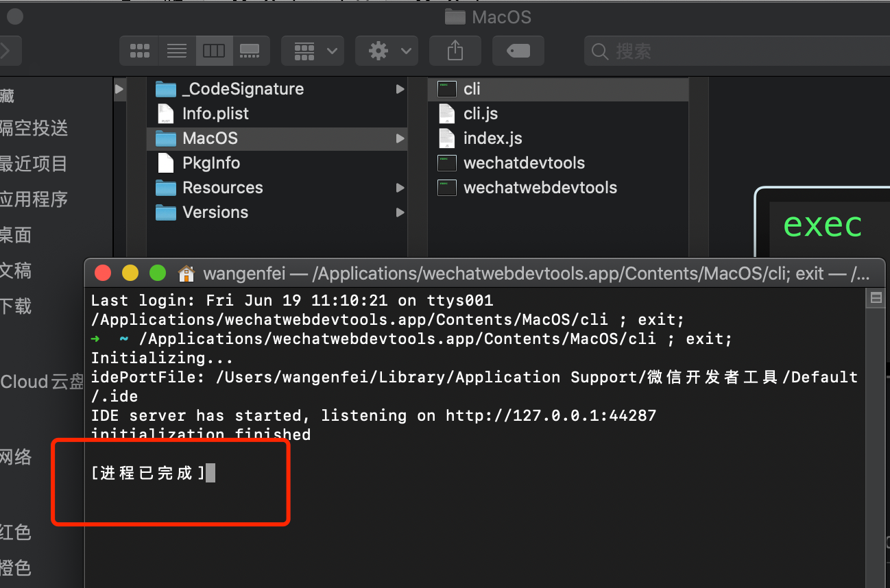Viewport: 890px width, 588px height.
Task: Expand the MacOS folder arrow
Action: point(400,138)
